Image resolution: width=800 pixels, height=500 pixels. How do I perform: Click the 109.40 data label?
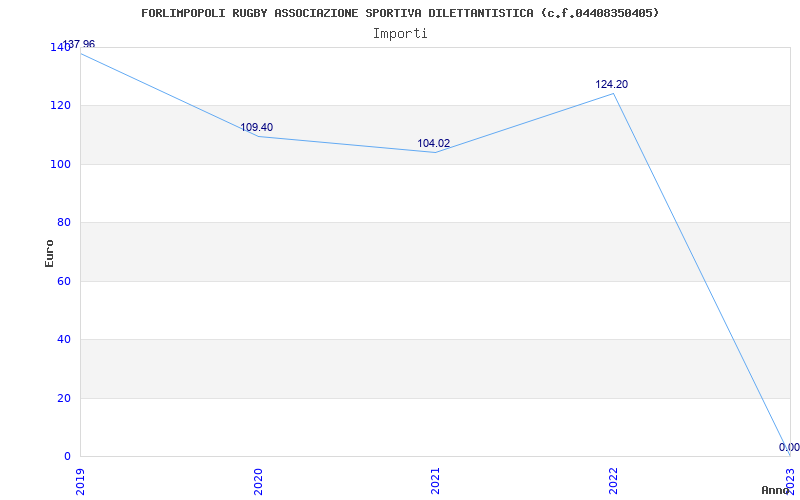(x=257, y=128)
